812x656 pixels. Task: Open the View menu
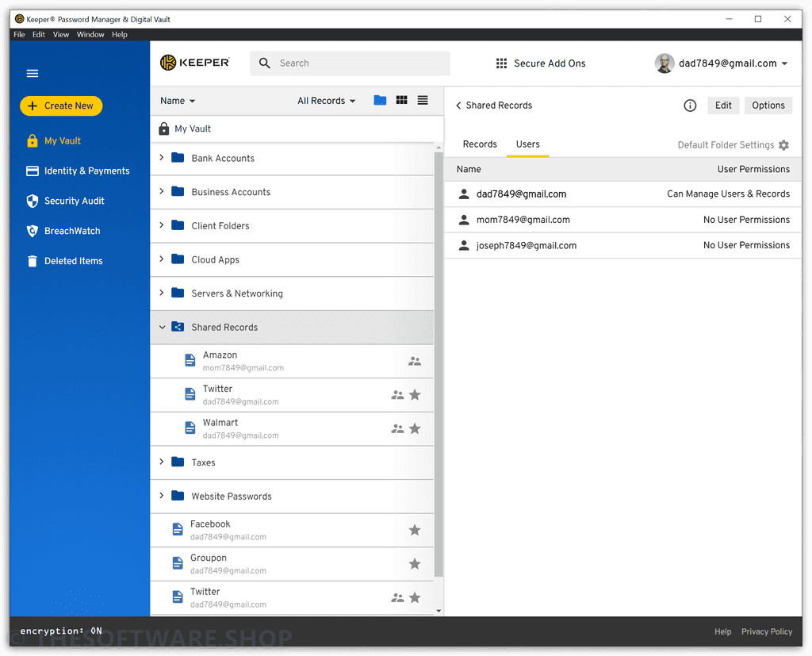coord(60,35)
